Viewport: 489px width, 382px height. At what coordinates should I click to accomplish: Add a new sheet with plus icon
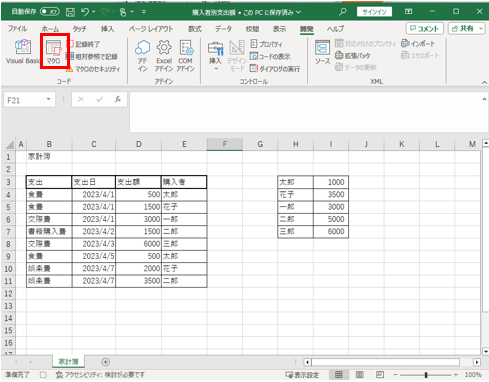(x=105, y=362)
